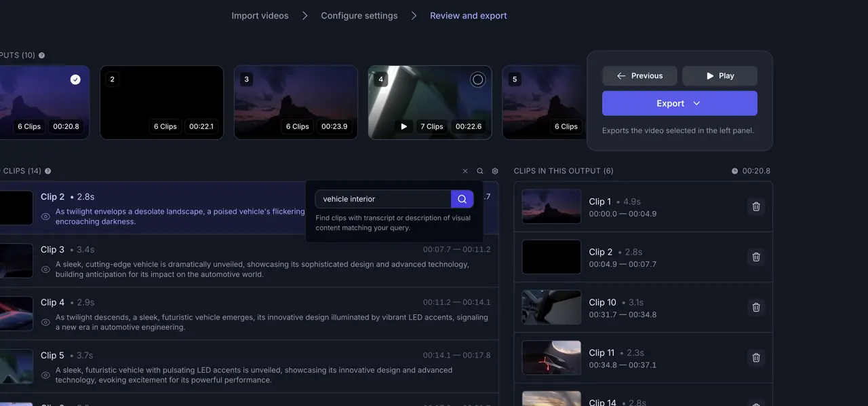Click the Clip 1 thumbnail in this output
The image size is (868, 406).
point(551,206)
